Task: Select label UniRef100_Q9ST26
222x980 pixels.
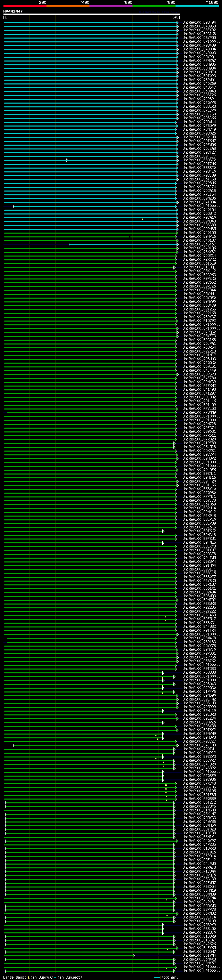Action: coord(199,95)
